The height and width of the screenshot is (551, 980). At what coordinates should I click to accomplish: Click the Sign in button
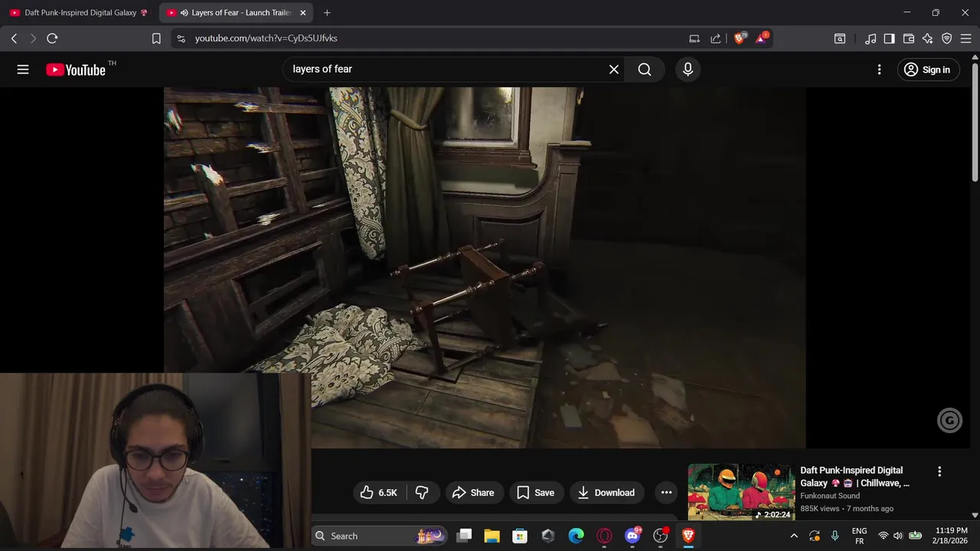click(x=927, y=70)
